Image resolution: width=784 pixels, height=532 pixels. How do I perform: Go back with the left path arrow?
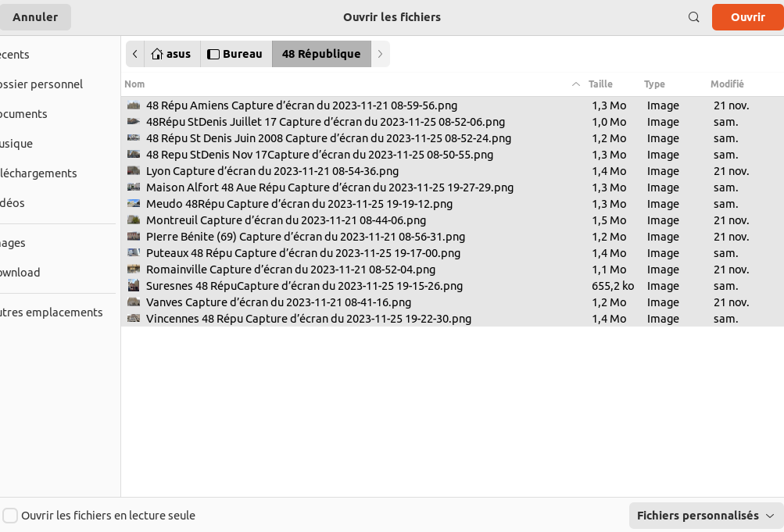click(x=135, y=54)
